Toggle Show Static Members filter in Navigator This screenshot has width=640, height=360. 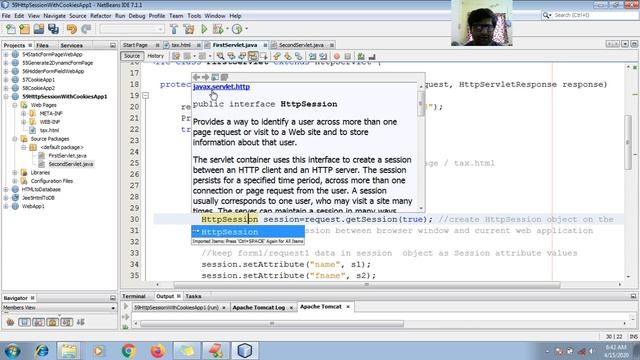pyautogui.click(x=38, y=322)
